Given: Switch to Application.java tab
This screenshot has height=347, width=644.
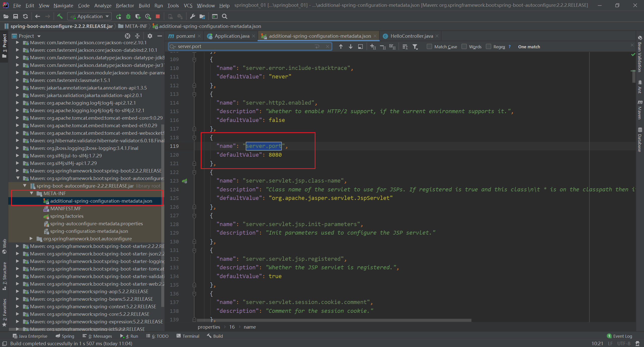Looking at the screenshot, I should click(x=232, y=36).
